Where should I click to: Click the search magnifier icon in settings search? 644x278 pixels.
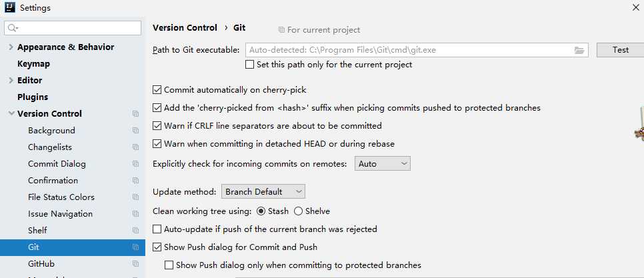pos(13,28)
